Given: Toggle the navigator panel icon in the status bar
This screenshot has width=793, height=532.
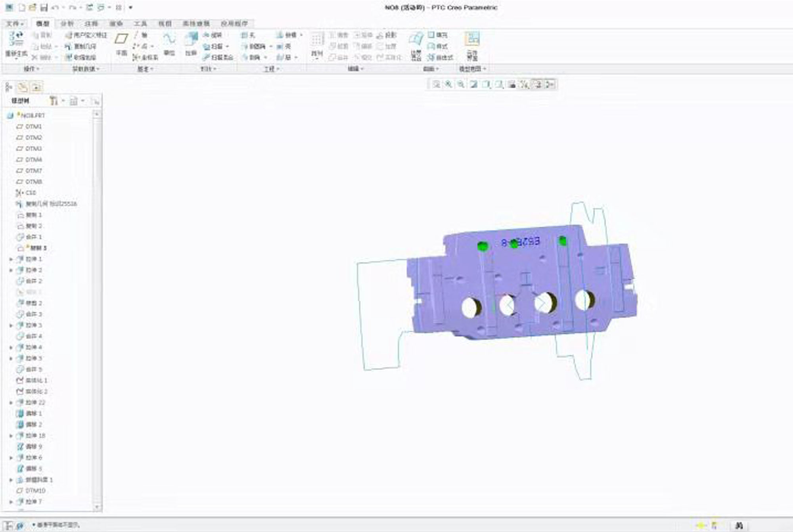Looking at the screenshot, I should tap(8, 525).
